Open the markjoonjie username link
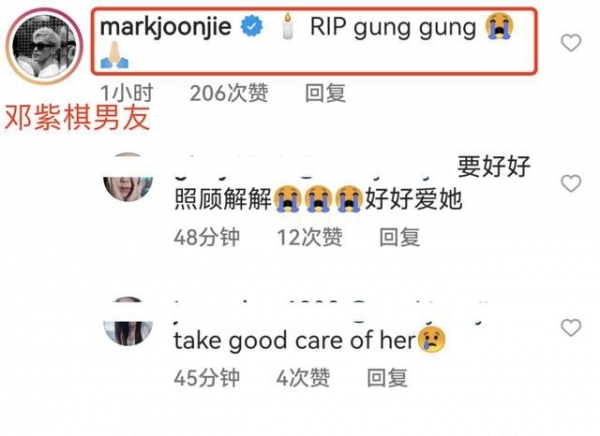The height and width of the screenshot is (436, 600). point(166,27)
